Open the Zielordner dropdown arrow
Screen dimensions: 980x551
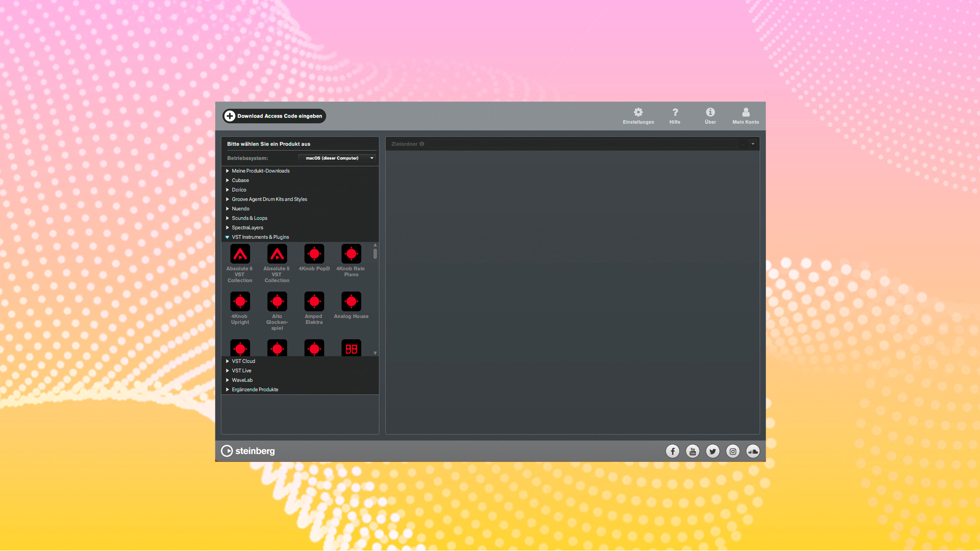click(x=752, y=144)
